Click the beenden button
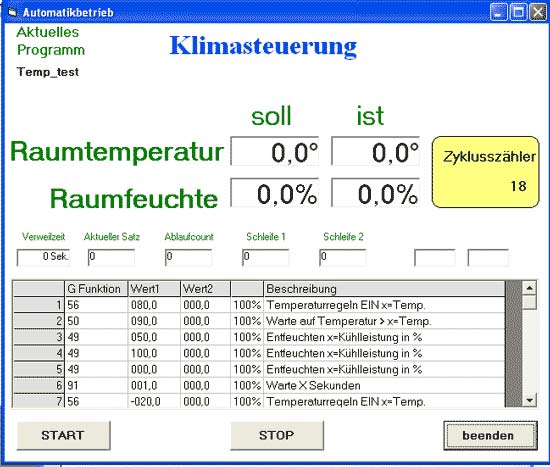 (490, 435)
